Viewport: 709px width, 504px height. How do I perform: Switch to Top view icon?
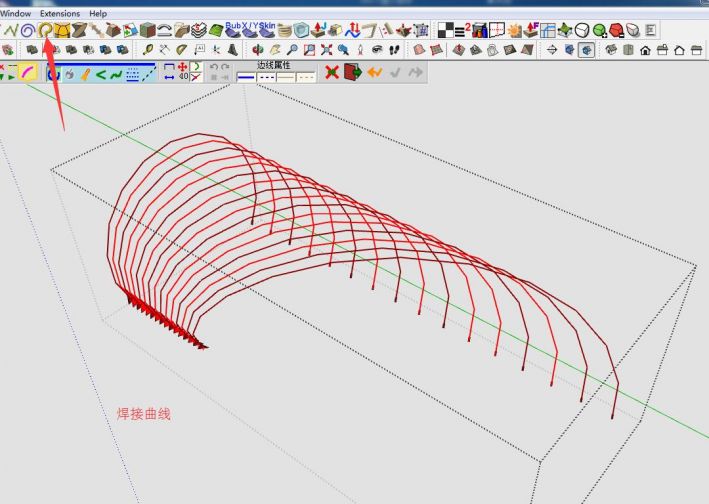coord(628,49)
